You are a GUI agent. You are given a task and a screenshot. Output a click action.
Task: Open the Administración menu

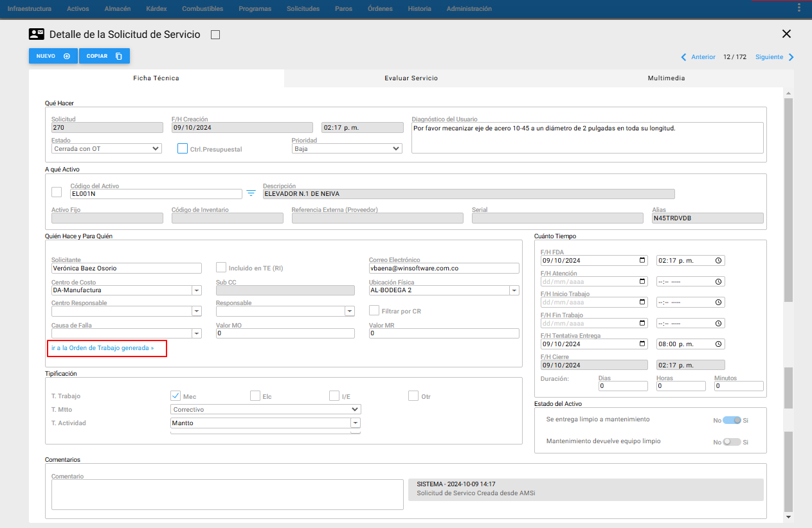coord(469,9)
